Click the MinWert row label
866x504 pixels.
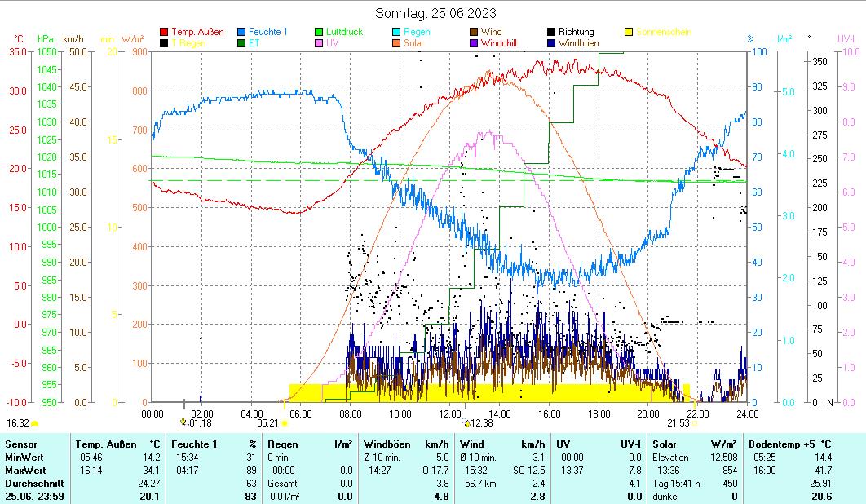24,458
